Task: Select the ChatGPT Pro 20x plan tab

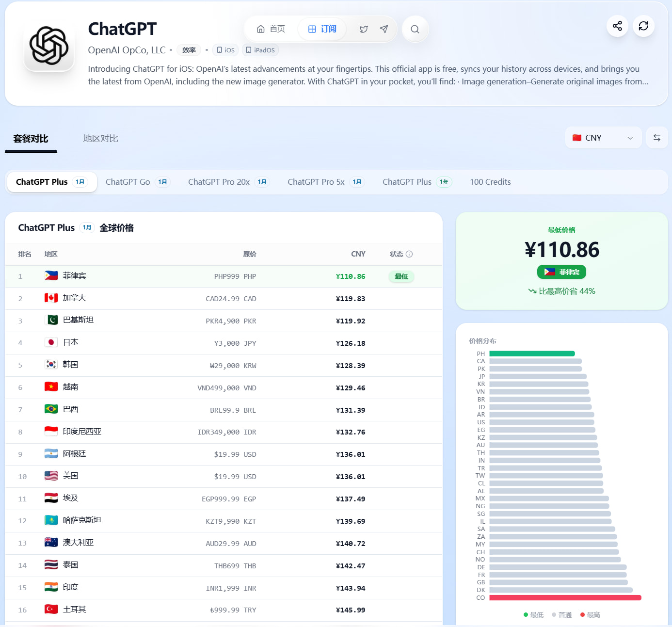Action: click(228, 182)
